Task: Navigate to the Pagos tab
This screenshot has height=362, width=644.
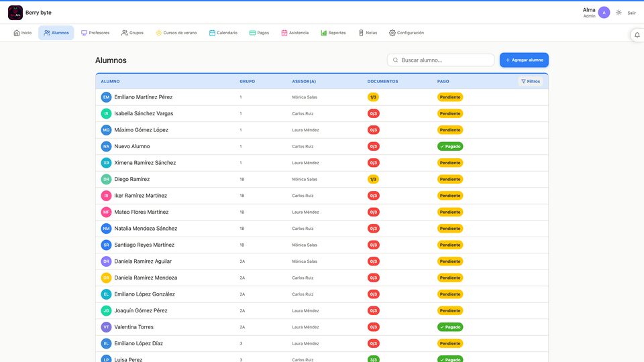Action: coord(259,33)
